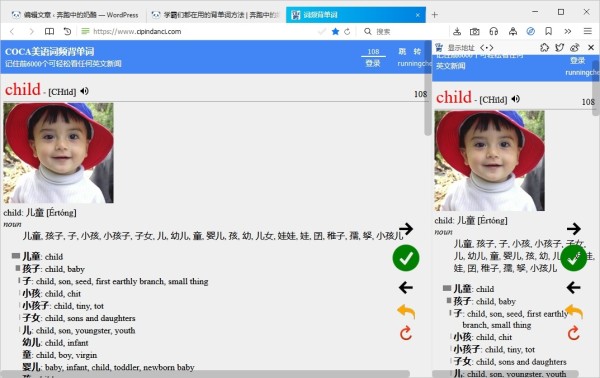Click the Twitter bird icon in side panel
Viewport: 600px width, 378px height.
(x=559, y=47)
